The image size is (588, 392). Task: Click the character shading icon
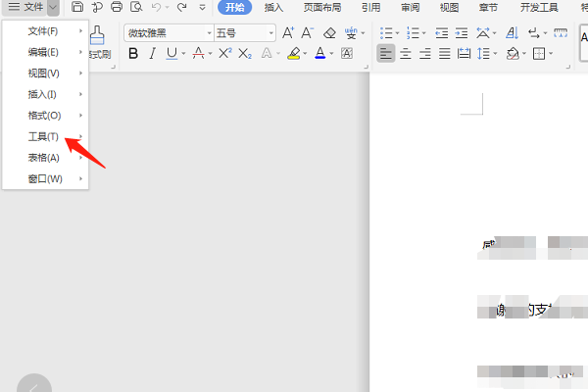[x=347, y=53]
